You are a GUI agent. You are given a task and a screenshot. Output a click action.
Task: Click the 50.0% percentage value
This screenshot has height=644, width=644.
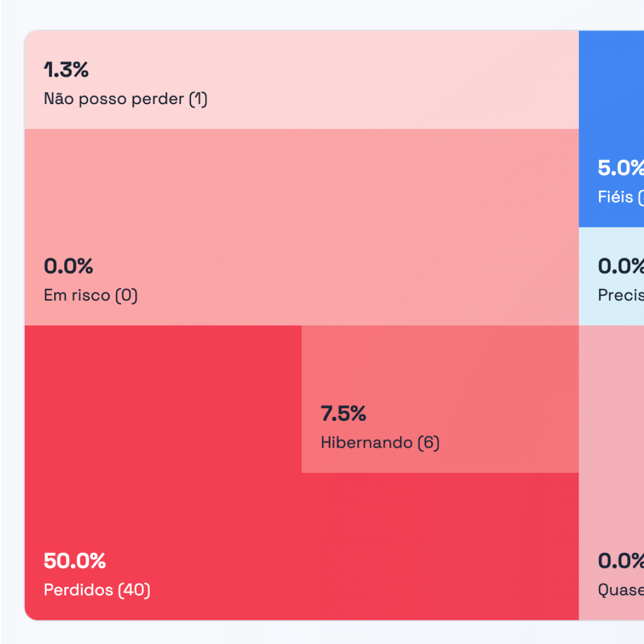coord(75,561)
